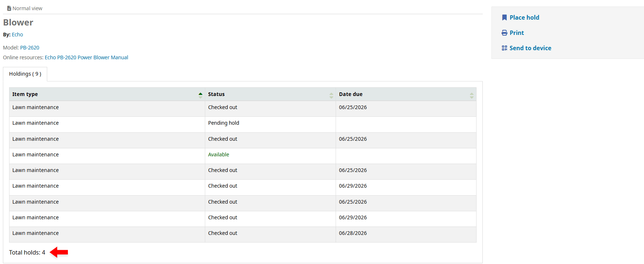The height and width of the screenshot is (264, 644).
Task: Click the Blower title heading
Action: pyautogui.click(x=18, y=23)
